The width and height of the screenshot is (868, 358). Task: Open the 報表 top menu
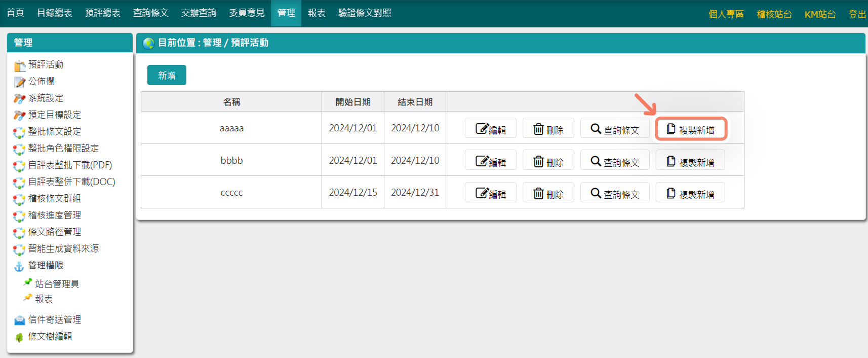tap(317, 13)
